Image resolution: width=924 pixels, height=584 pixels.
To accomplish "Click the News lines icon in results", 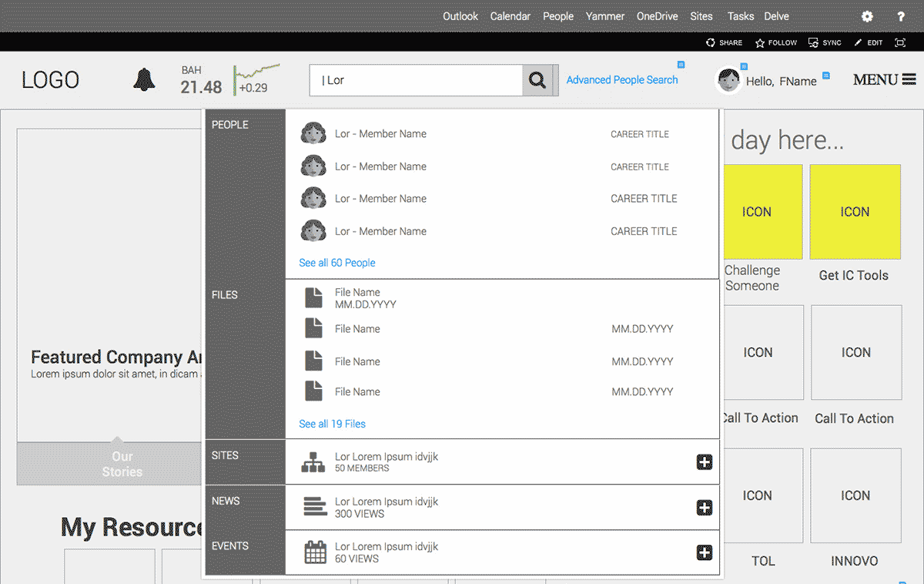I will (315, 507).
